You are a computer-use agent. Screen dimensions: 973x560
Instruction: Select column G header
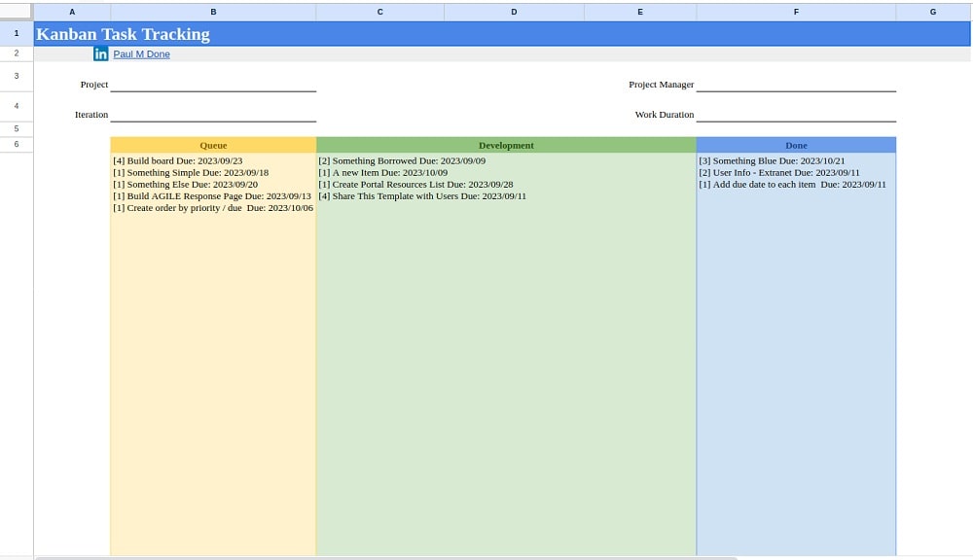point(933,12)
